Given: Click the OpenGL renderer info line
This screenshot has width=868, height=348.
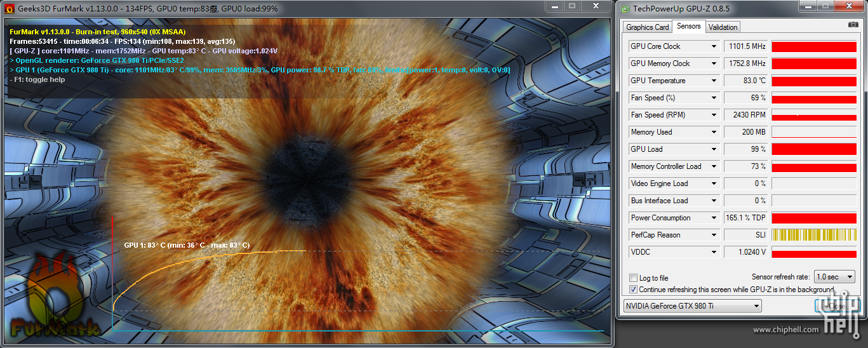Looking at the screenshot, I should (x=97, y=60).
